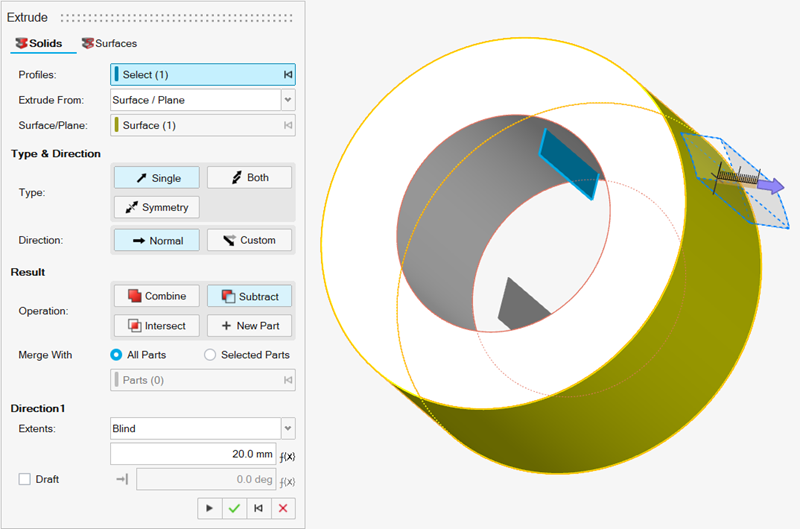This screenshot has width=800, height=529.
Task: Click the green checkmark apply icon
Action: click(234, 508)
